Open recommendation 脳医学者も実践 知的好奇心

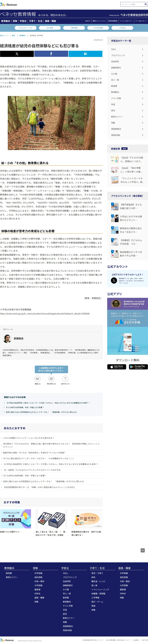34,453
